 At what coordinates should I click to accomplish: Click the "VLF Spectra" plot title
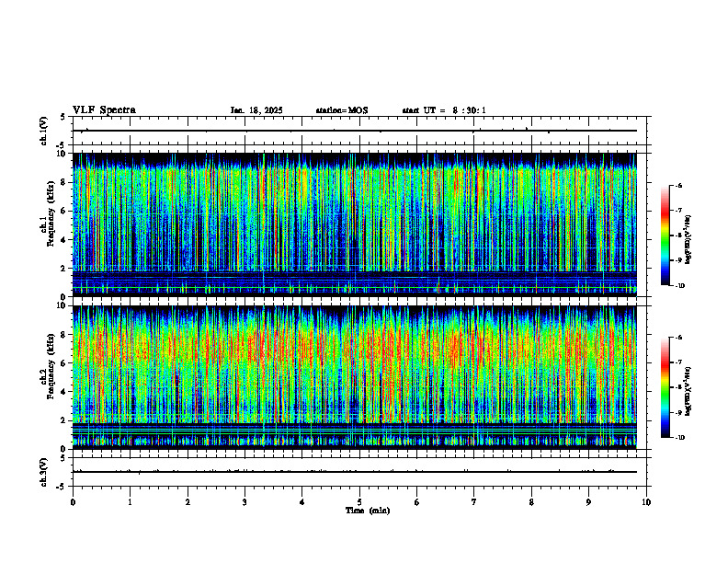(x=105, y=110)
